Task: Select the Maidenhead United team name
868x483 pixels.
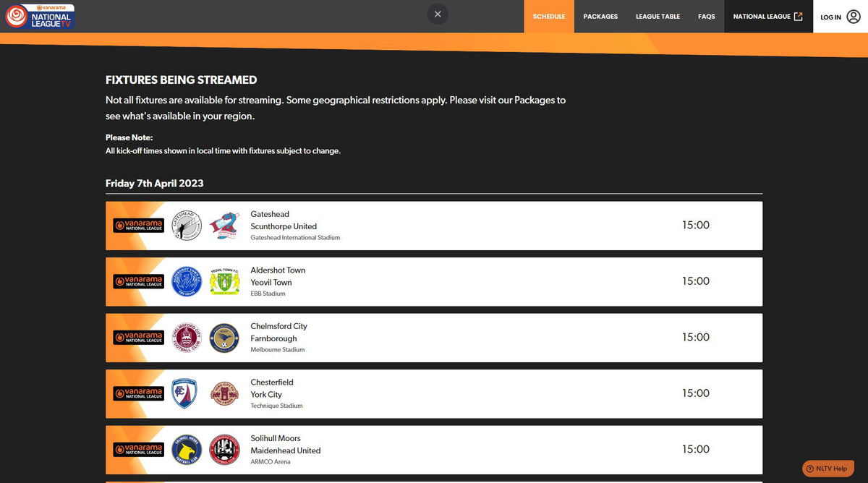Action: [x=286, y=450]
